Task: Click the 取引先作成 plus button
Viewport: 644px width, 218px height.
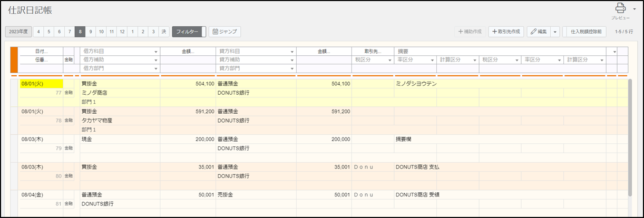Action: (x=505, y=32)
